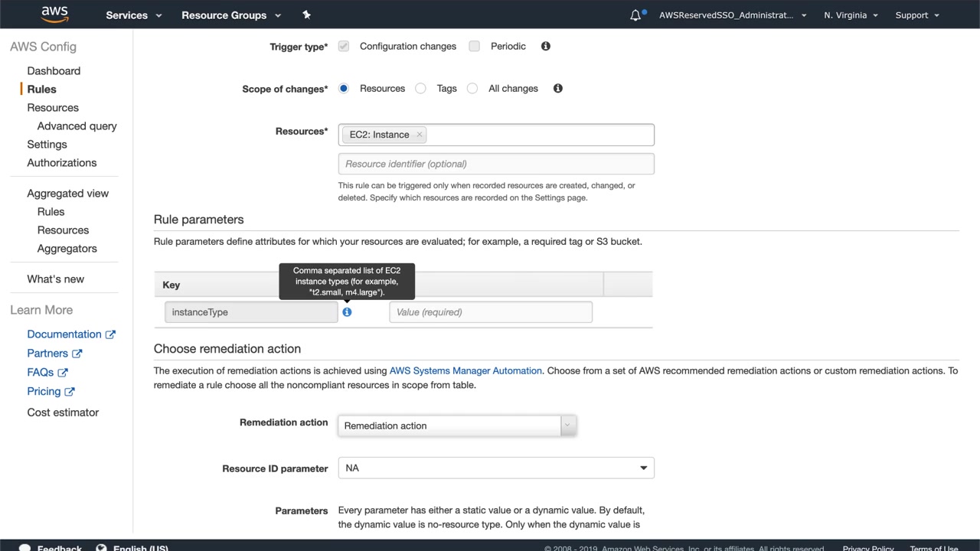Click the pin shortcut icon in navbar
The image size is (980, 551).
click(x=307, y=15)
